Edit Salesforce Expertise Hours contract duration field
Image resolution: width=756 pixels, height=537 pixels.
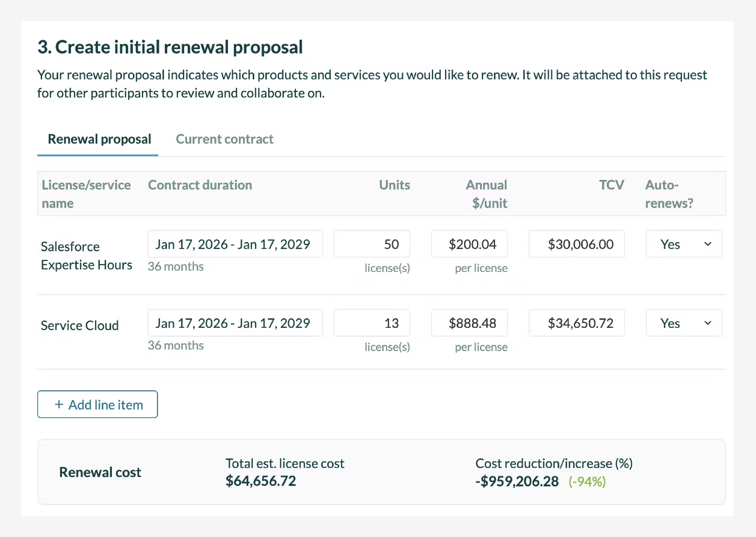[235, 244]
